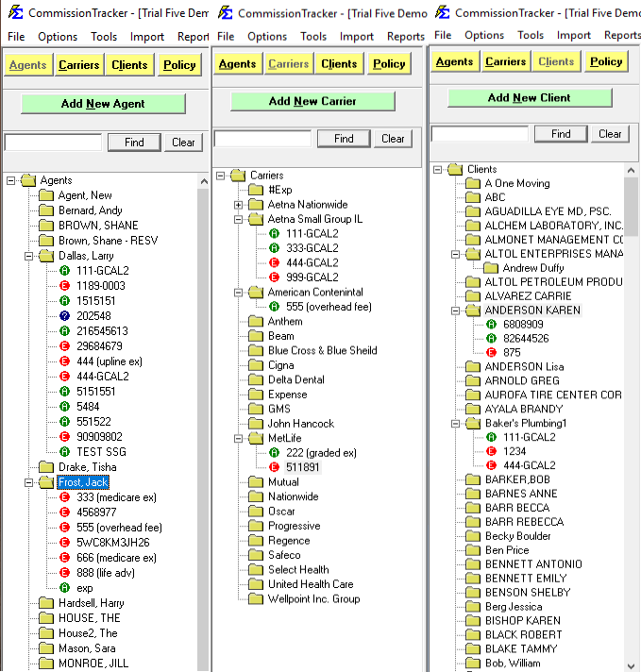Click Add New Carrier button

312,101
